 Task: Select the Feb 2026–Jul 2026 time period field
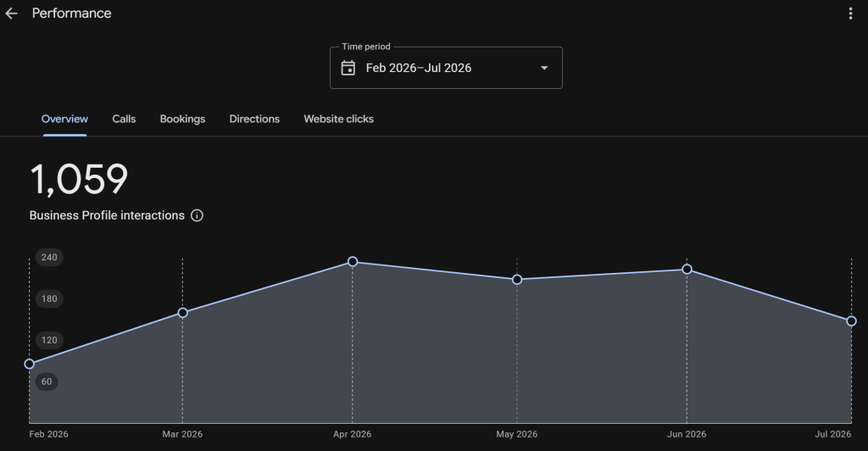[x=446, y=68]
